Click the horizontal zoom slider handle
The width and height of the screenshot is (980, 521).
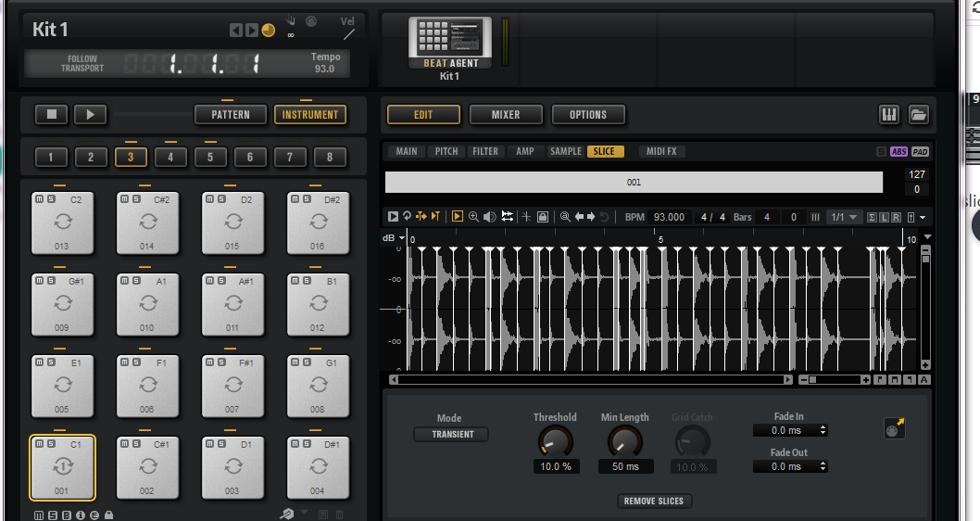(812, 380)
